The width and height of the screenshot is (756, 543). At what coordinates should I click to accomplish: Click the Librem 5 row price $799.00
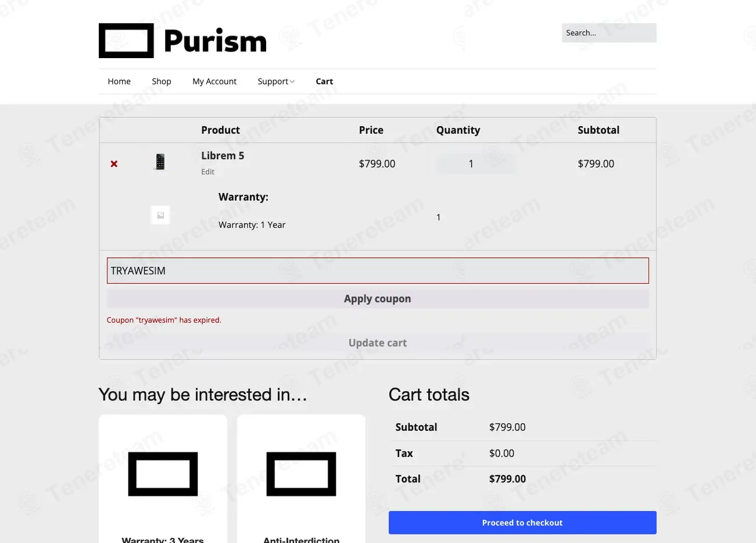[x=377, y=164]
